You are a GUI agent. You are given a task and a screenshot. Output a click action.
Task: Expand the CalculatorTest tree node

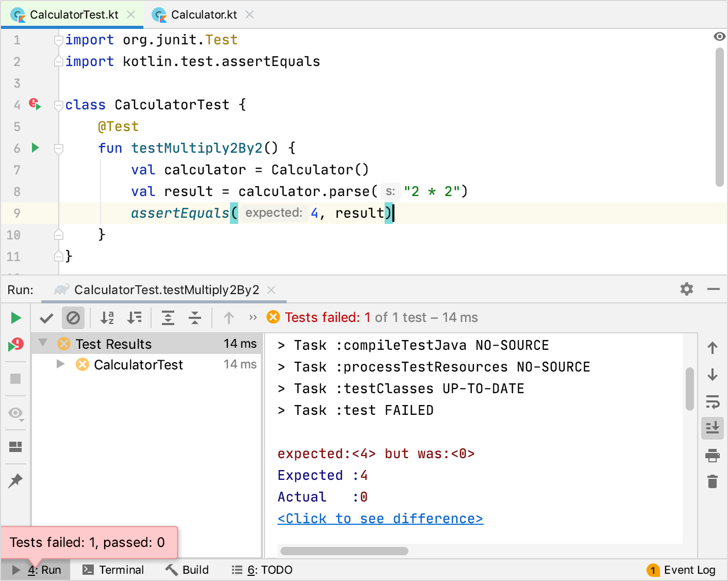point(60,364)
